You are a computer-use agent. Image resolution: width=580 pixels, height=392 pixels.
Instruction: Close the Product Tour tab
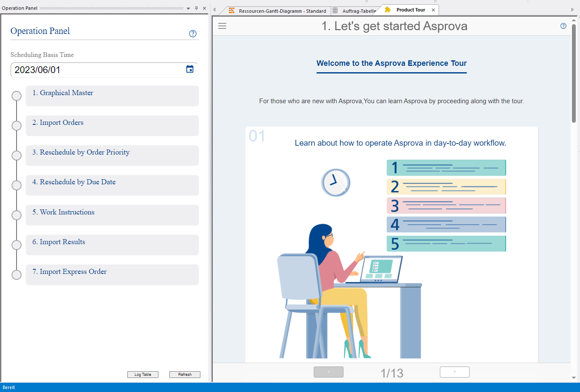[x=433, y=10]
